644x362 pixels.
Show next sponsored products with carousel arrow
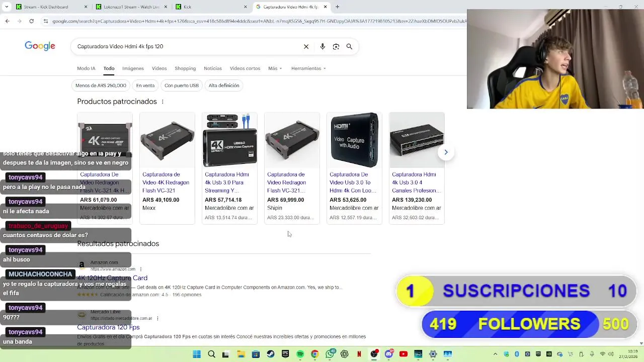click(x=446, y=152)
